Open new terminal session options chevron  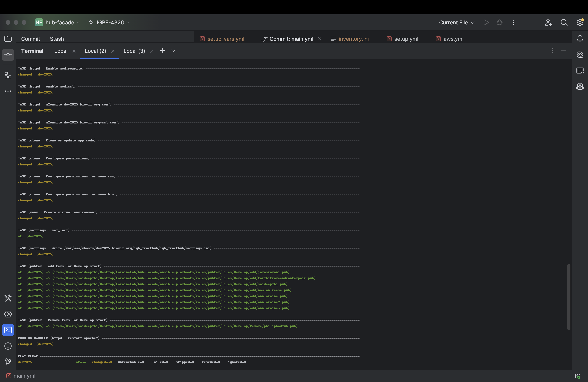173,51
